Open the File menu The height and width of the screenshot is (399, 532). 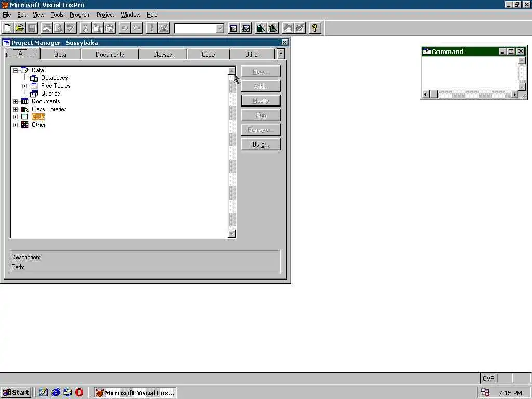coord(7,15)
